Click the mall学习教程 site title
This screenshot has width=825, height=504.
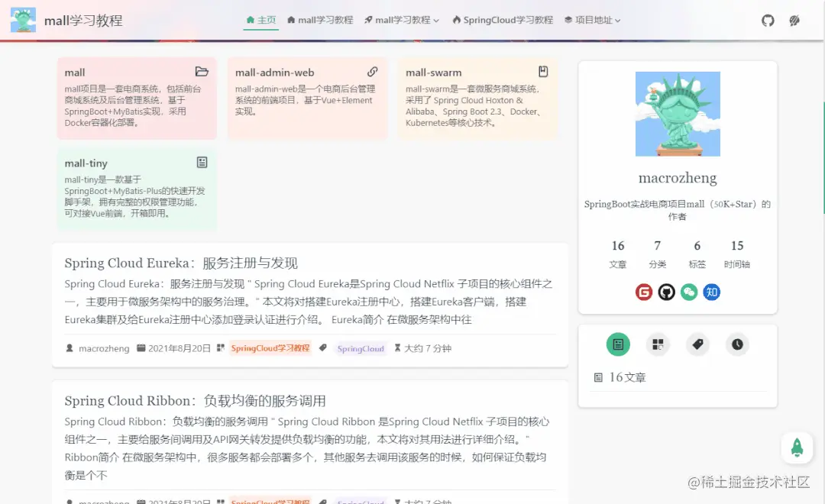[83, 21]
